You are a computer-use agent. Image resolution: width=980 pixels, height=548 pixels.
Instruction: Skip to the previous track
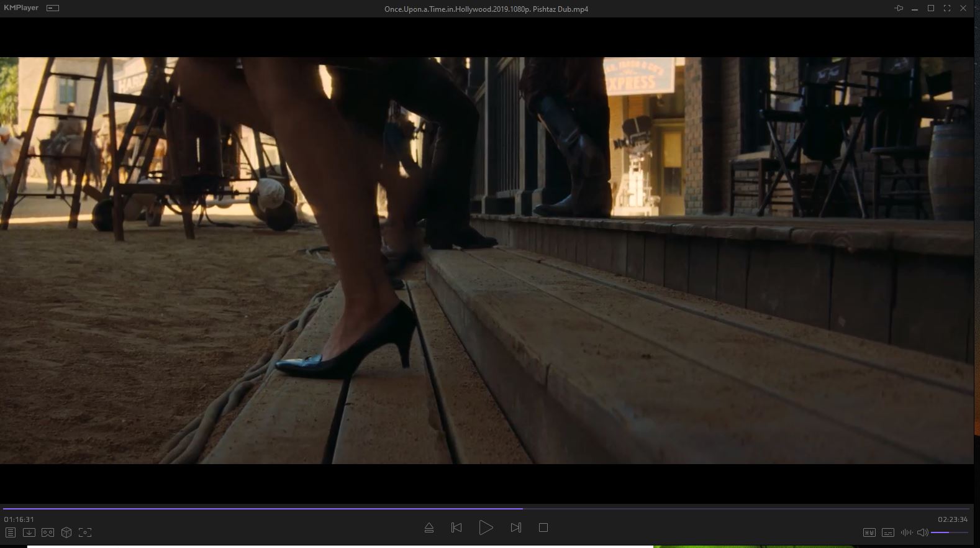click(x=456, y=527)
